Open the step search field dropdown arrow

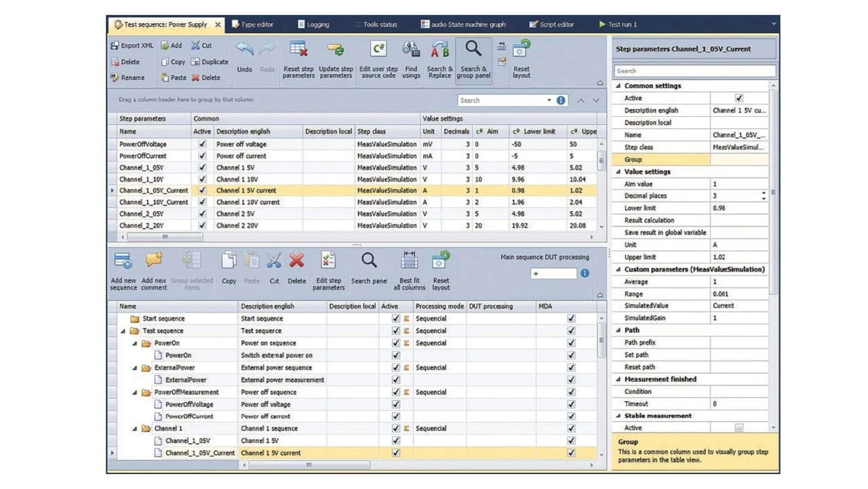[x=549, y=100]
